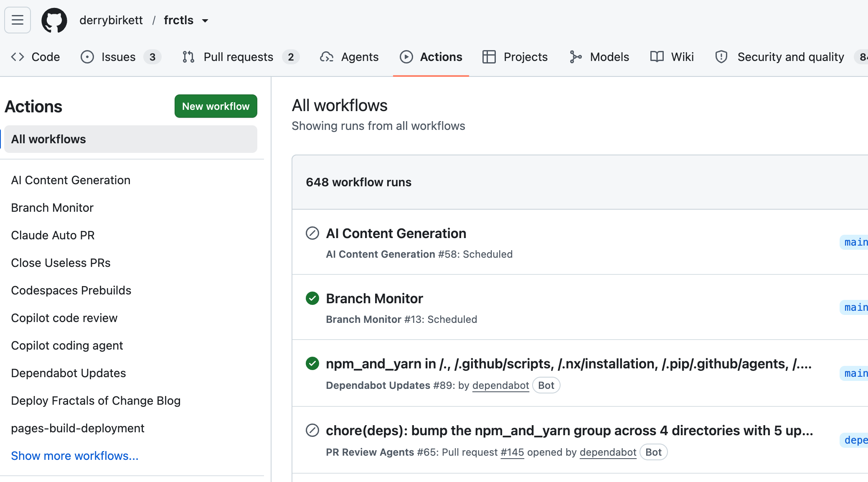Click the New workflow button
The image size is (868, 482).
[x=216, y=106]
